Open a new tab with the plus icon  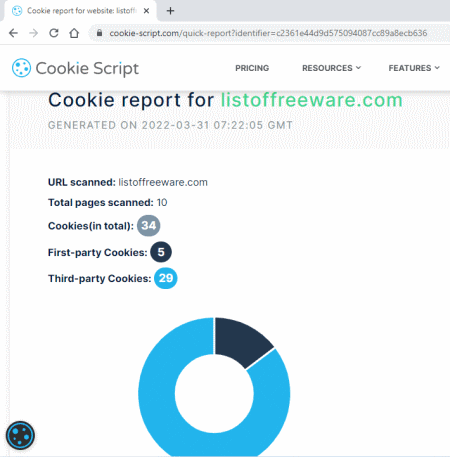170,11
